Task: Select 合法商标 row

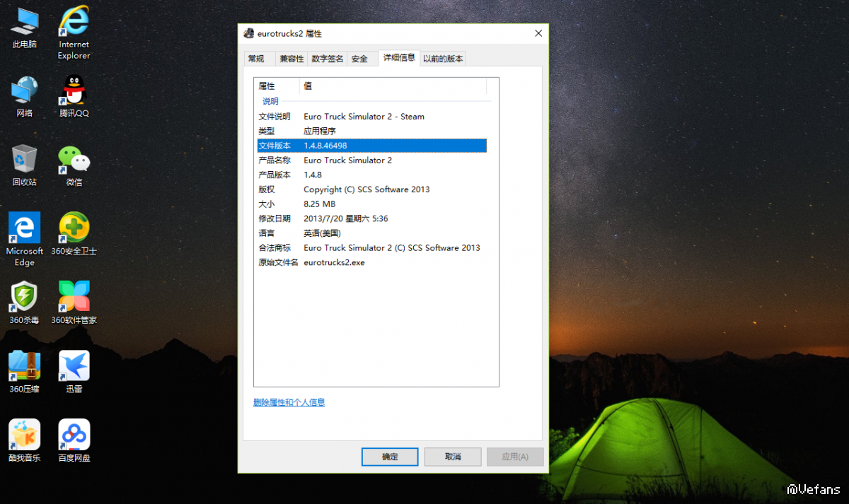Action: click(x=371, y=247)
